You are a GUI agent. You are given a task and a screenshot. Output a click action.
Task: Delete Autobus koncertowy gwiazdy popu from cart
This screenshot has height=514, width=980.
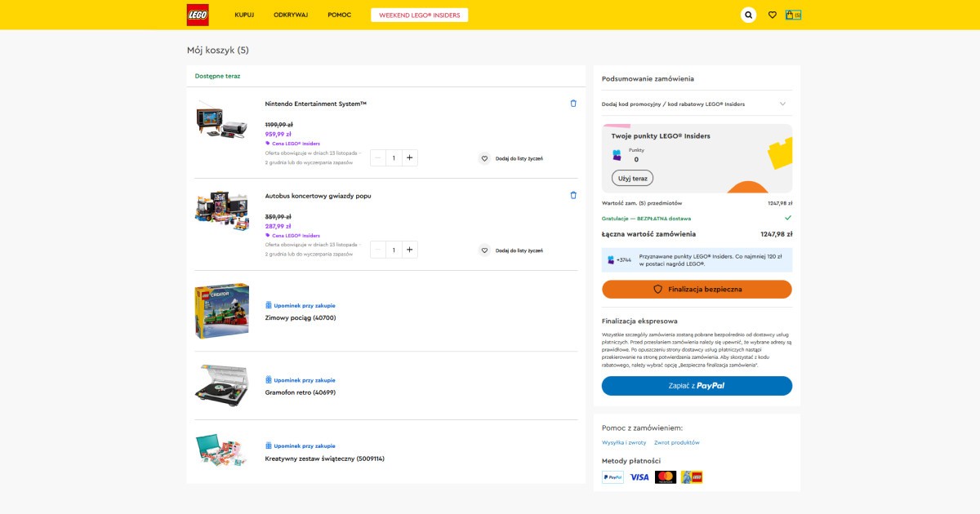pyautogui.click(x=573, y=196)
